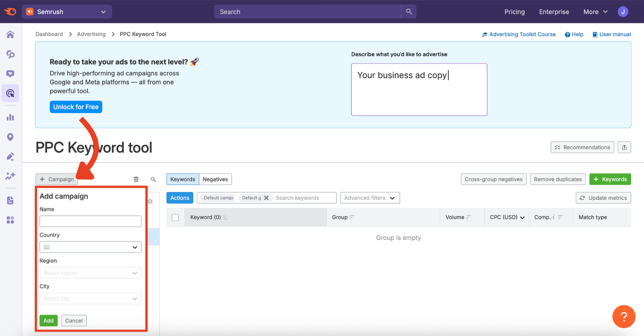Open the Select city dropdown
This screenshot has height=336, width=644.
point(91,299)
